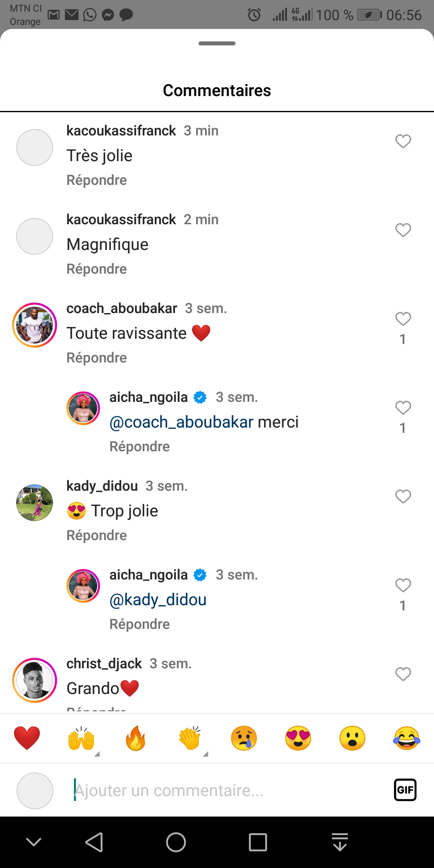
Task: Open christ_djack's profile picture
Action: pyautogui.click(x=35, y=680)
